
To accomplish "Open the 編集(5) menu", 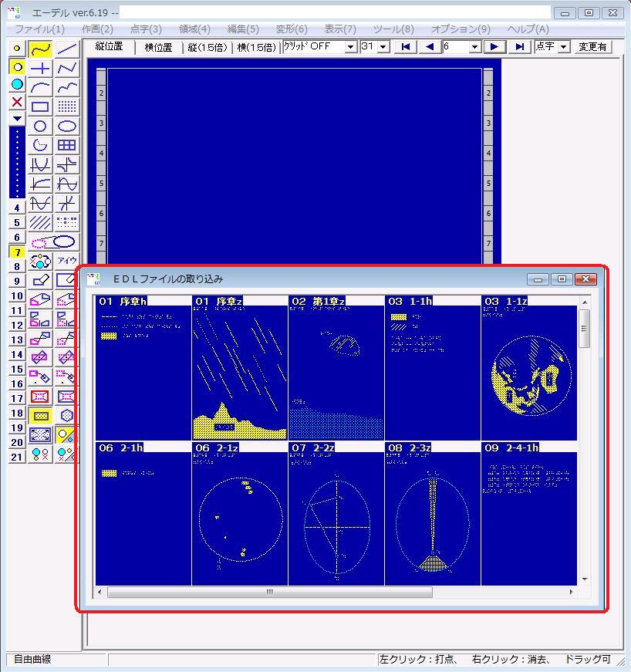I will [242, 29].
